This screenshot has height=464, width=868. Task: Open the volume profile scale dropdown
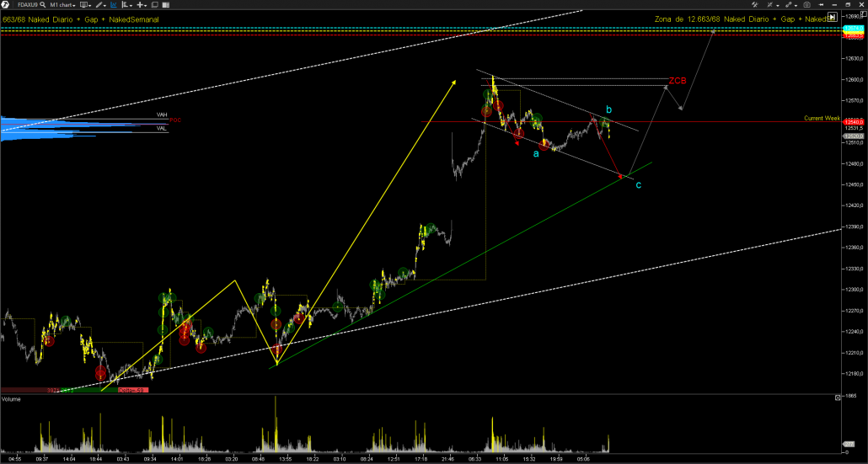[x=126, y=4]
